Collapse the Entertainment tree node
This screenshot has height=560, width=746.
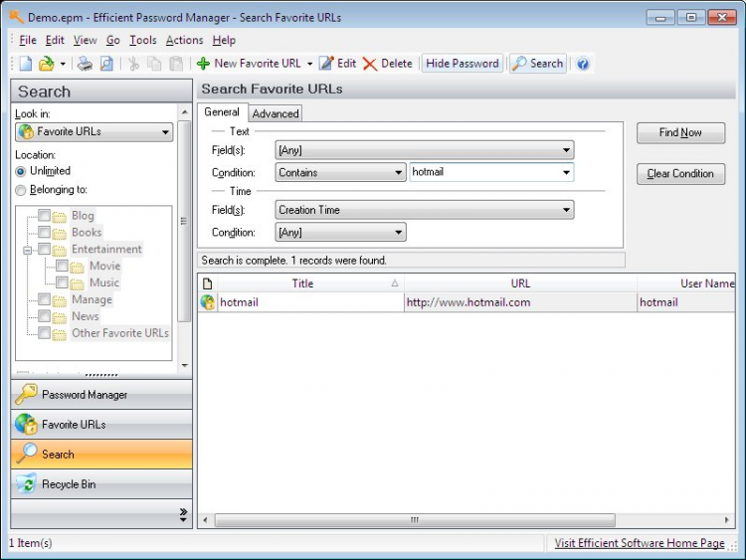pyautogui.click(x=27, y=251)
